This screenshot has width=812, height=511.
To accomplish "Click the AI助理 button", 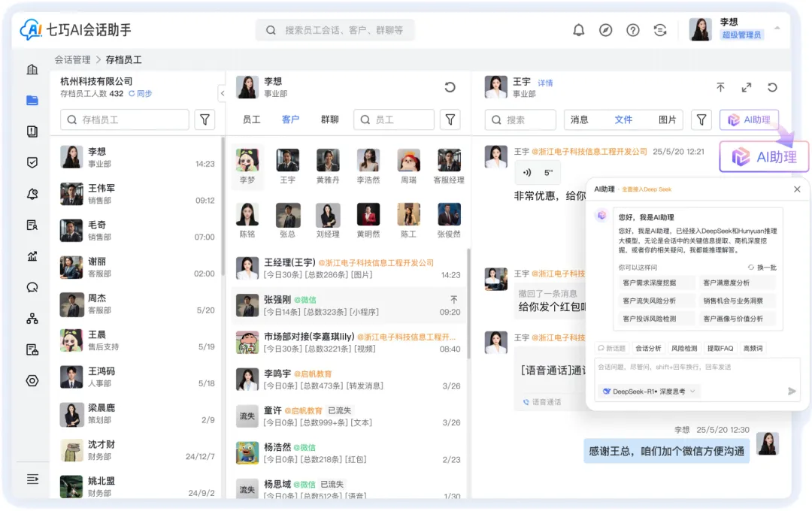I will pyautogui.click(x=749, y=119).
